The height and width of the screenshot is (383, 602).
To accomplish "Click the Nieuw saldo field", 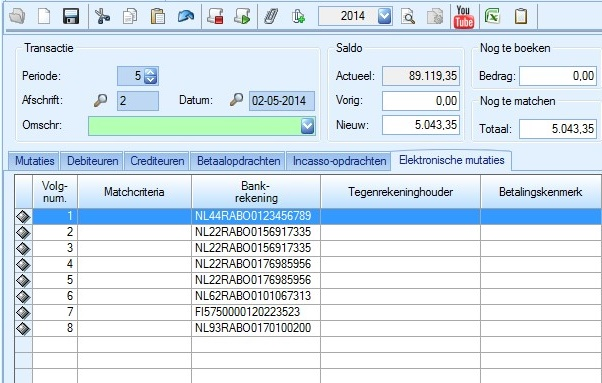I will click(x=421, y=125).
